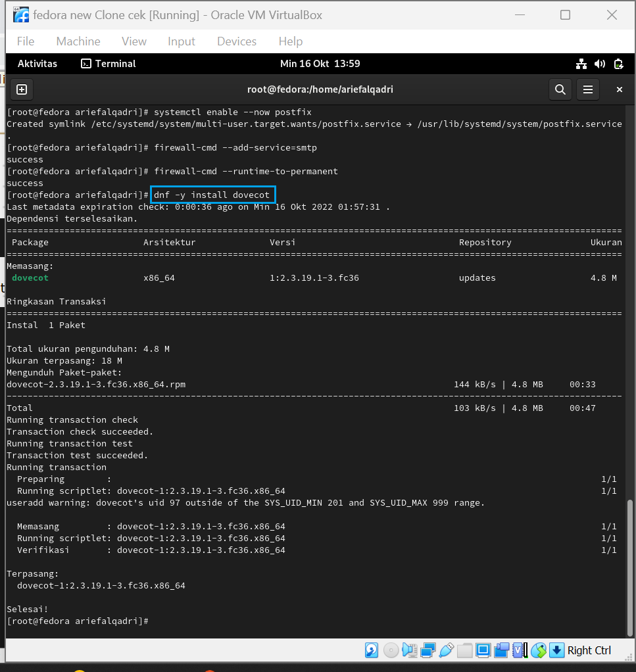Click the 'Repository' column header

[x=485, y=243]
